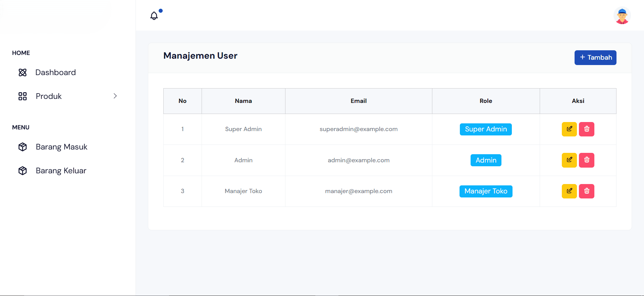The image size is (644, 296).
Task: Open the notification bell
Action: (x=154, y=16)
